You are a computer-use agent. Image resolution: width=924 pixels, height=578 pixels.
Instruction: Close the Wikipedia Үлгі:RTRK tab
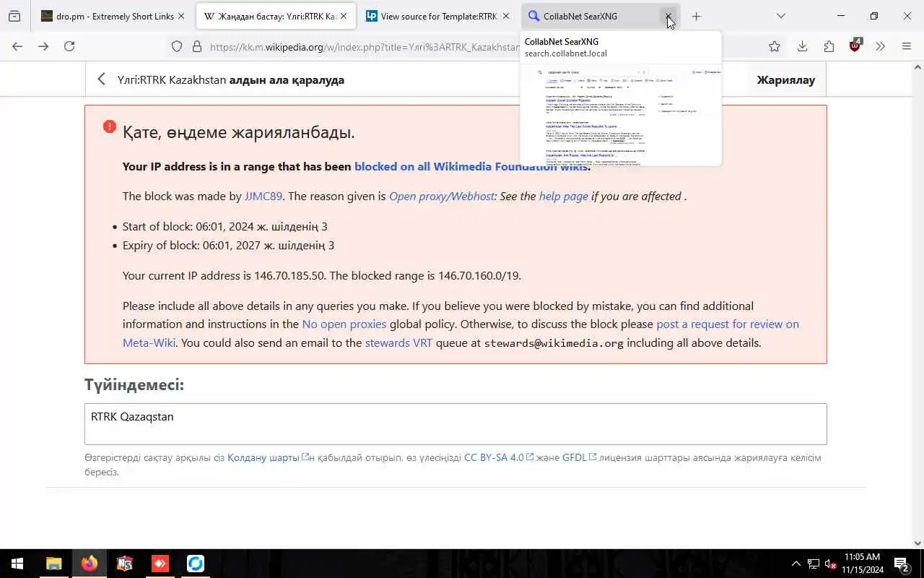point(344,16)
